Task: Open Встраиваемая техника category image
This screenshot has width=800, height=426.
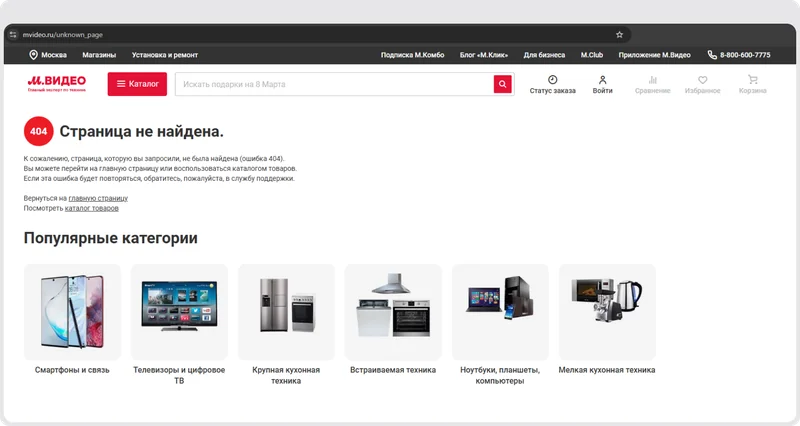Action: pos(393,312)
